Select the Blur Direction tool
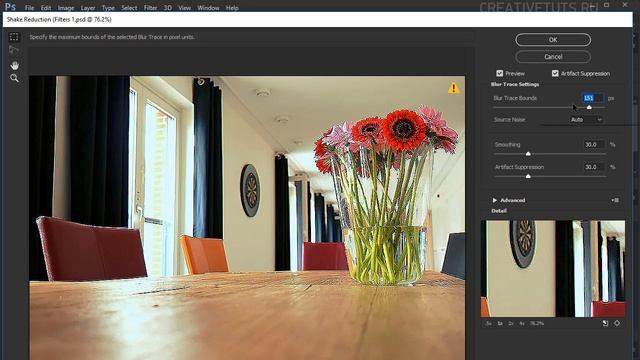Screen dimensions: 640x360 (14, 50)
